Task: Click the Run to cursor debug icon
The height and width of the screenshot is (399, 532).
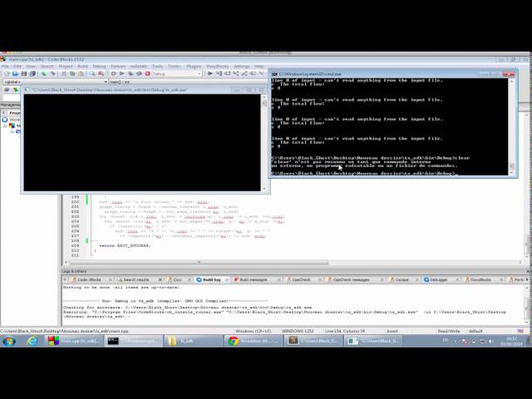Action: click(219, 73)
